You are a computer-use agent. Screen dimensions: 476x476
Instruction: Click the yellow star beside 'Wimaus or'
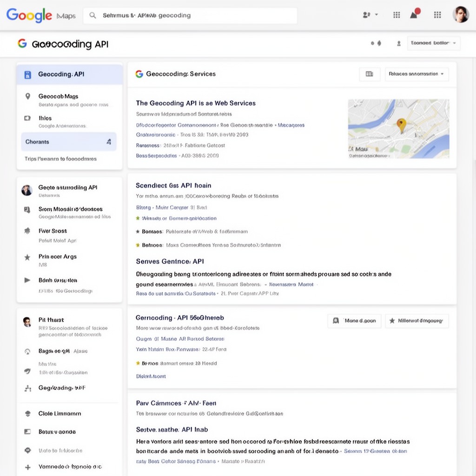[x=138, y=218]
